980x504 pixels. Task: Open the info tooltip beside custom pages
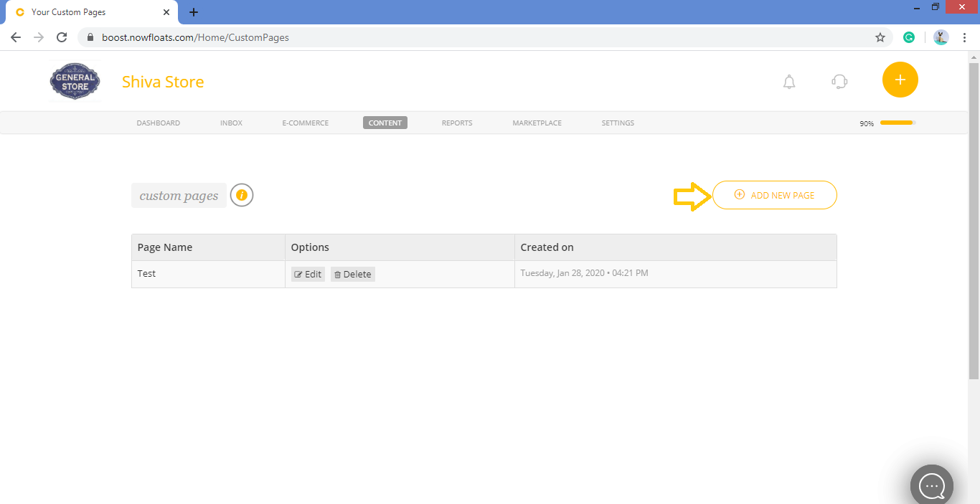pos(241,194)
